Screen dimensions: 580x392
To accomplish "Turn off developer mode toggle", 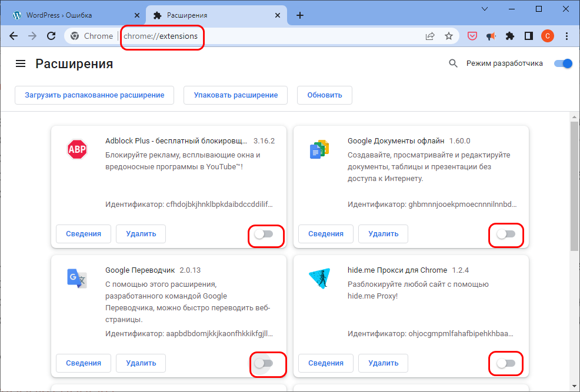I will tap(563, 63).
